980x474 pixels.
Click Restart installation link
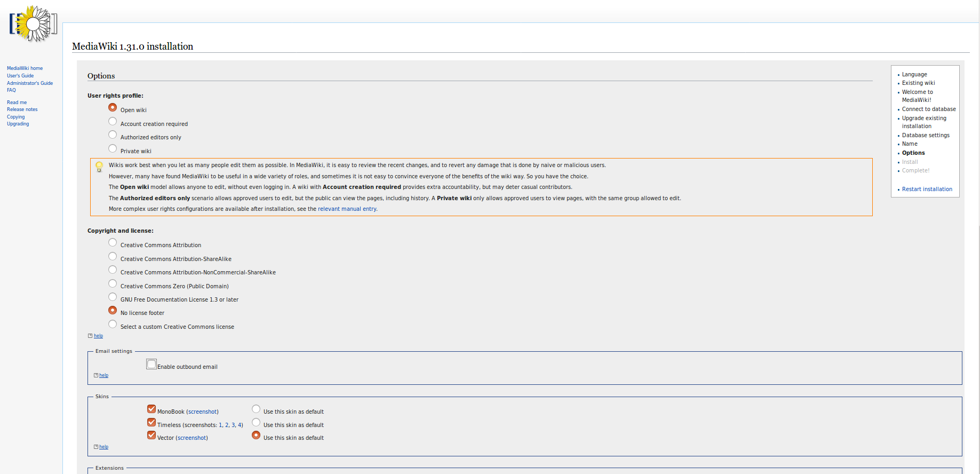[927, 189]
